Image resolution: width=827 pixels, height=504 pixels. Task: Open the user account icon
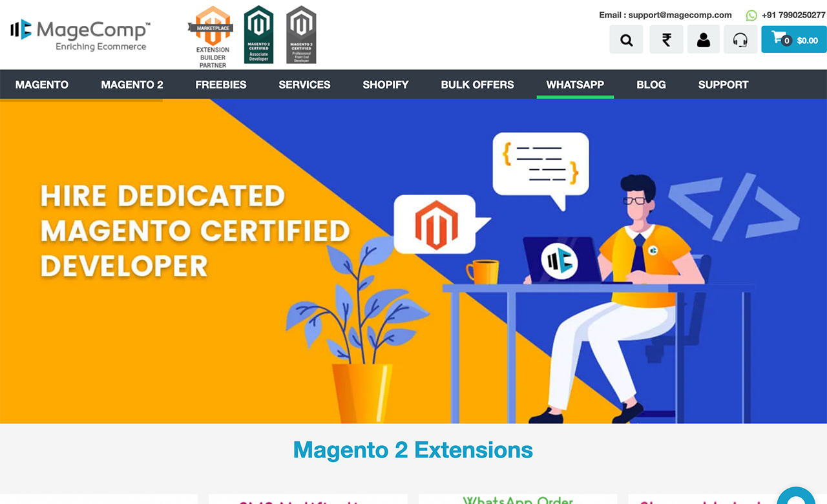click(x=704, y=39)
